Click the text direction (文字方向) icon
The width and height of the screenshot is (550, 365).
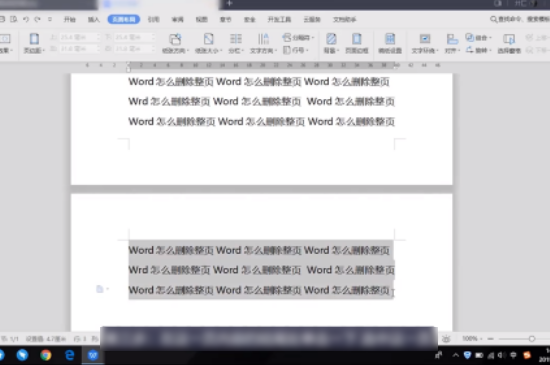click(263, 39)
